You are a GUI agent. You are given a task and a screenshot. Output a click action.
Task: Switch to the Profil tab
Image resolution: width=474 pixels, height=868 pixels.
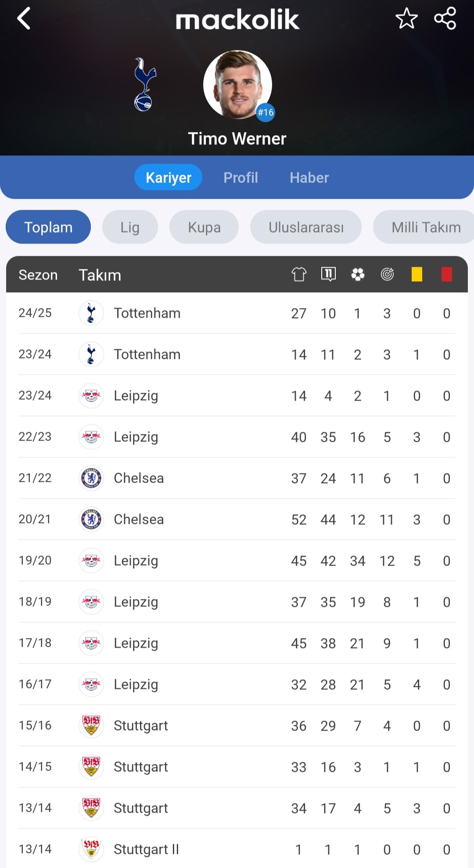241,177
